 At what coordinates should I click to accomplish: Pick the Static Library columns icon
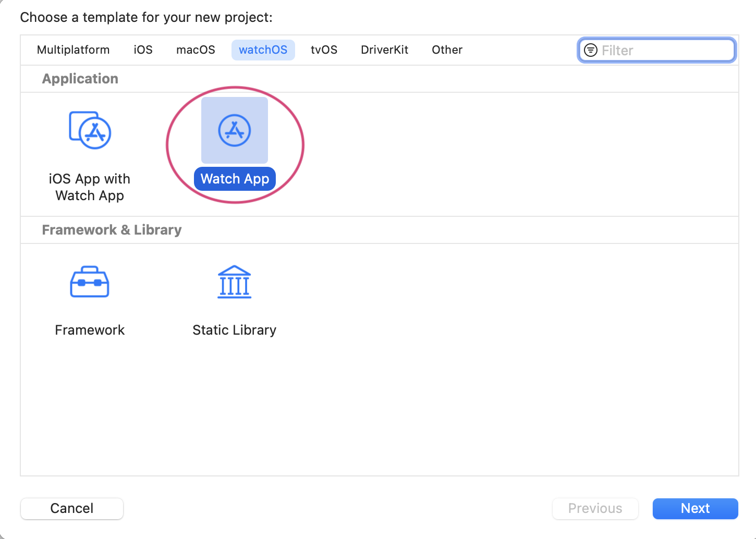[234, 282]
